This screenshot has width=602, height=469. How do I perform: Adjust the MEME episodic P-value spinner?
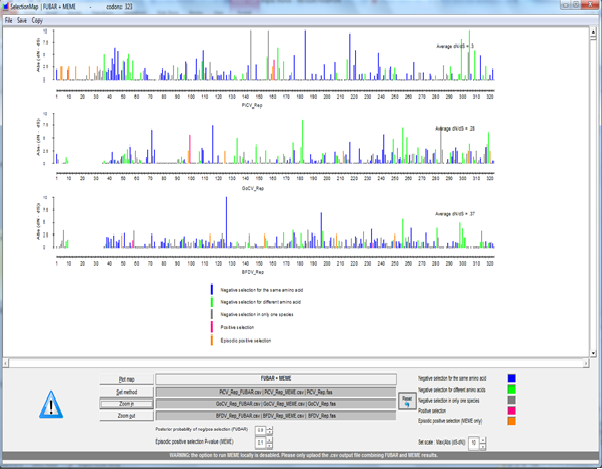pos(262,443)
